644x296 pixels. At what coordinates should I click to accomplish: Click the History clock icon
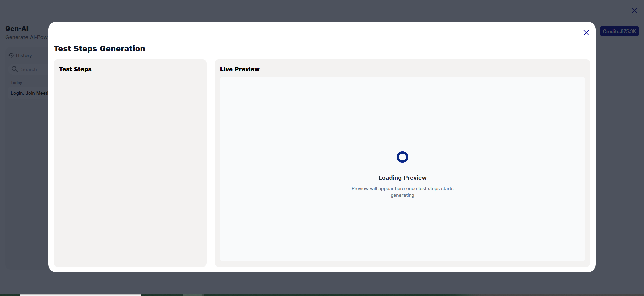point(11,55)
